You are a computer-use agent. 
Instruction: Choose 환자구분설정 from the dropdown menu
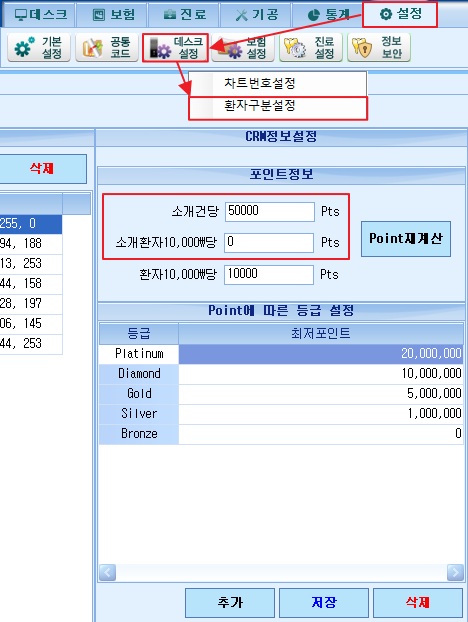coord(278,108)
